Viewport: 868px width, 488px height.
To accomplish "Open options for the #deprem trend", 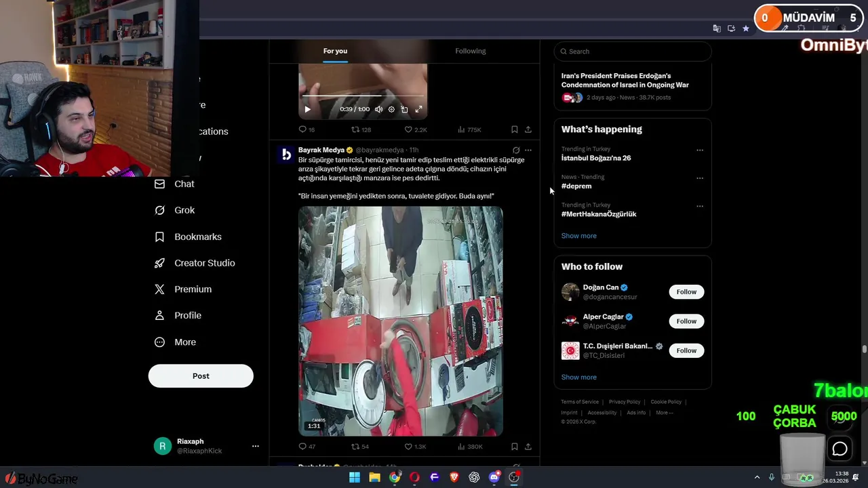I will pyautogui.click(x=700, y=178).
